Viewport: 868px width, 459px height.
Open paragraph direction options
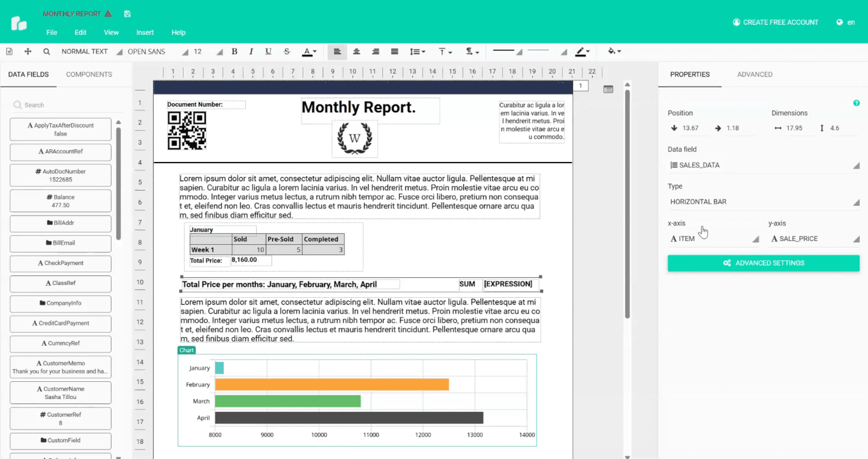click(x=472, y=52)
